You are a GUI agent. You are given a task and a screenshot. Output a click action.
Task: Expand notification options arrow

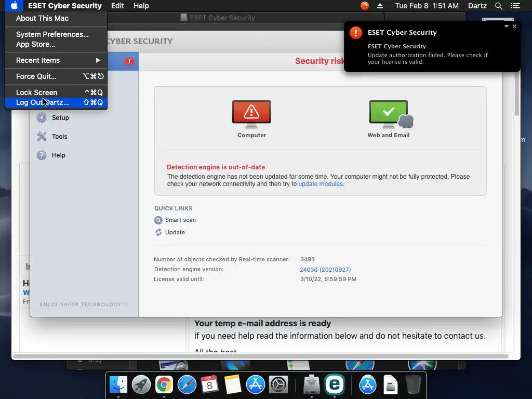coord(506,26)
